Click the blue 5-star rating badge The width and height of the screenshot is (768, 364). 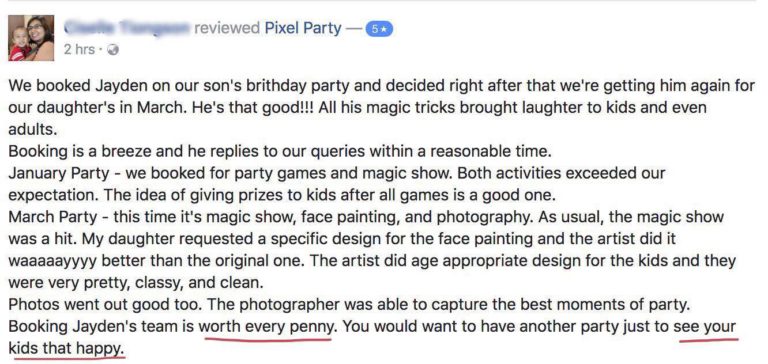pos(380,29)
